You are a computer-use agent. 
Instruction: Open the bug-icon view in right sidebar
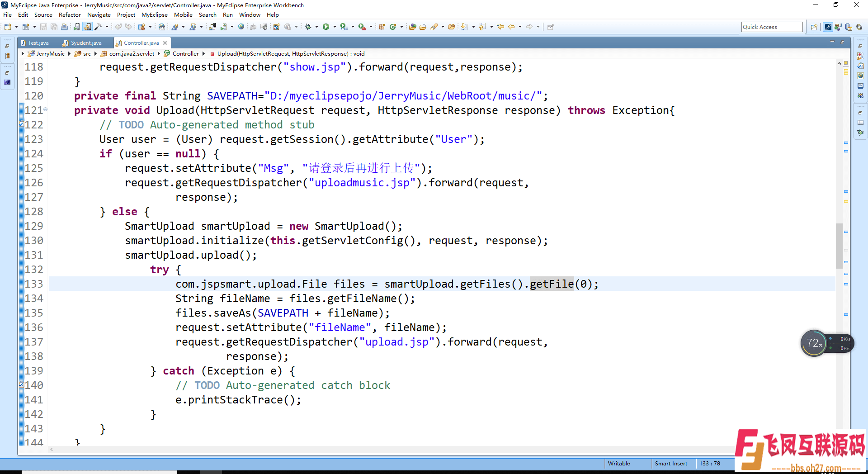pos(860,133)
